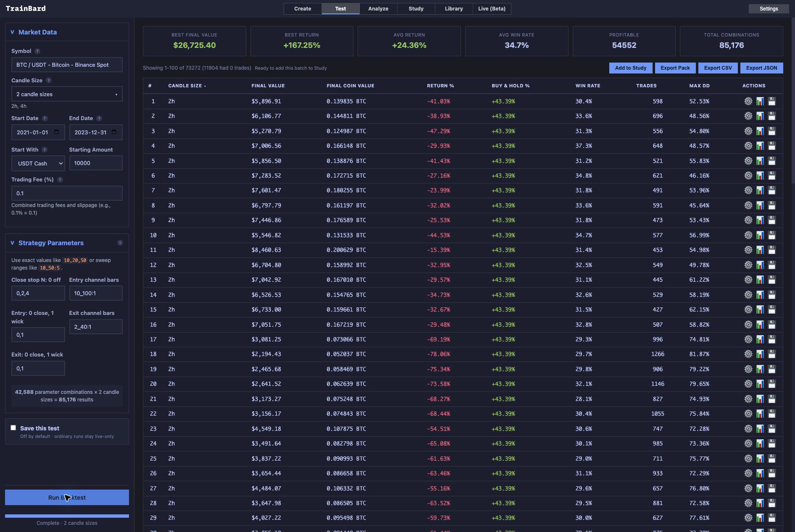Viewport: 795px width, 532px height.
Task: Click the gear icon in row 1
Action: click(x=748, y=101)
